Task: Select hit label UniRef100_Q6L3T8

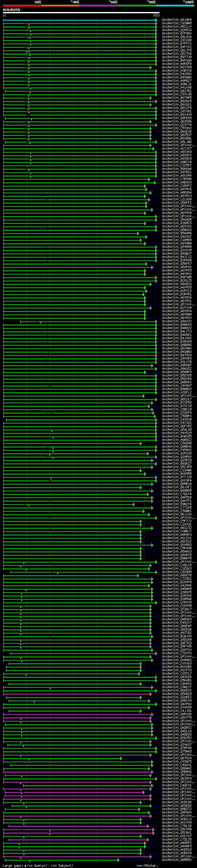Action: [177, 50]
